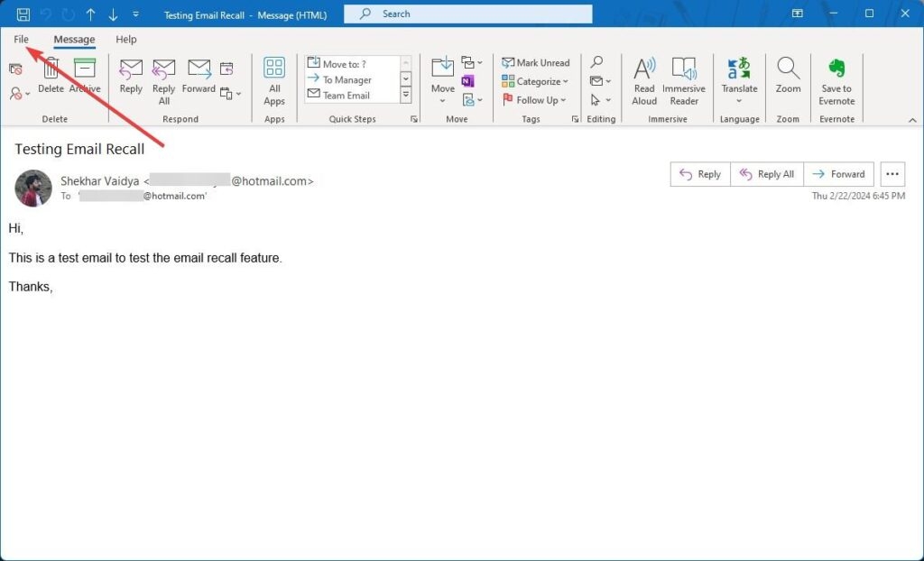Open the Related messages dropdown
924x561 pixels.
(x=600, y=81)
